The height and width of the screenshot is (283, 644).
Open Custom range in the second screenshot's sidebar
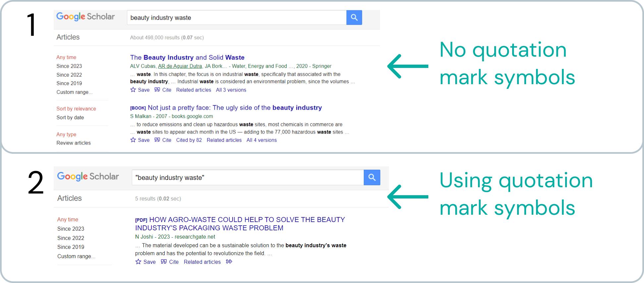click(x=76, y=256)
